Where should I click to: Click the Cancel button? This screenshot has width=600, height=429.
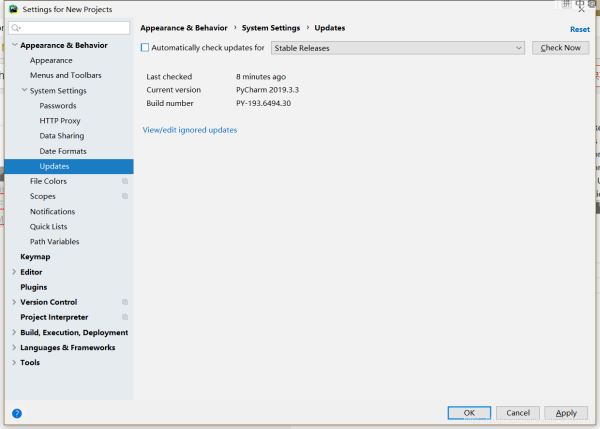point(518,413)
